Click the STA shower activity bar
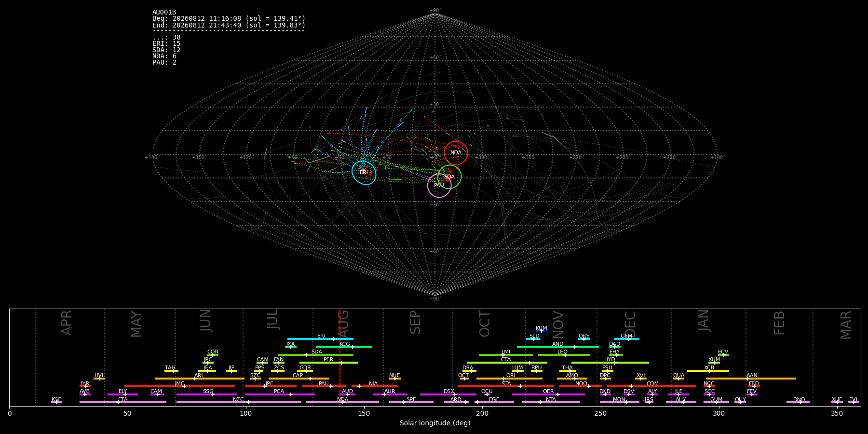The width and height of the screenshot is (868, 434). point(506,386)
